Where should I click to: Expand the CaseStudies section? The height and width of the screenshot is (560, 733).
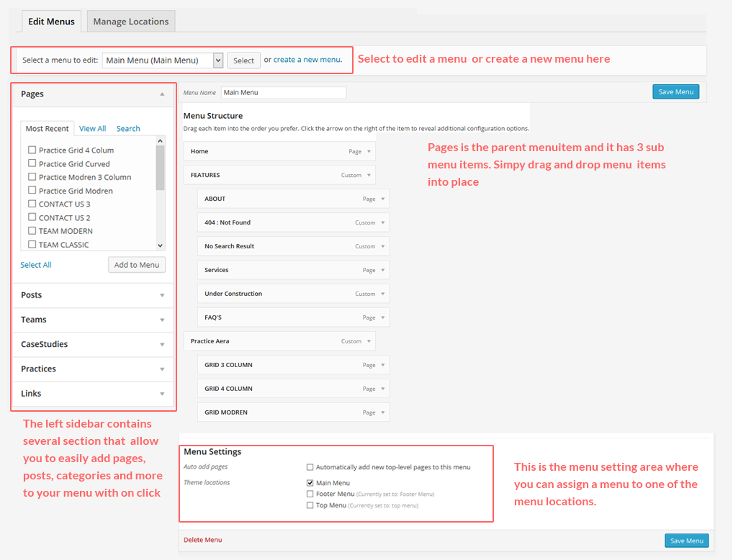click(x=92, y=344)
